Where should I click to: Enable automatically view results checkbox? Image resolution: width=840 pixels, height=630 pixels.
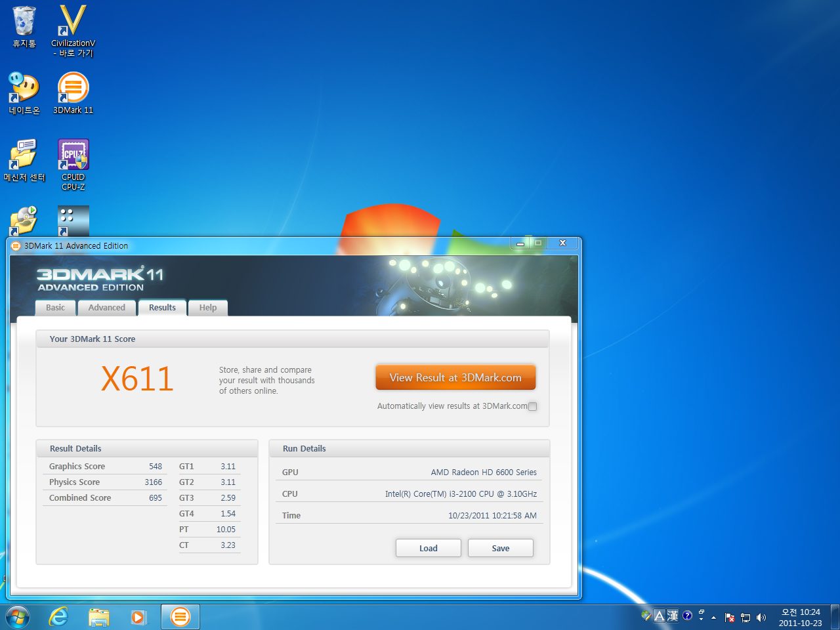click(x=533, y=406)
